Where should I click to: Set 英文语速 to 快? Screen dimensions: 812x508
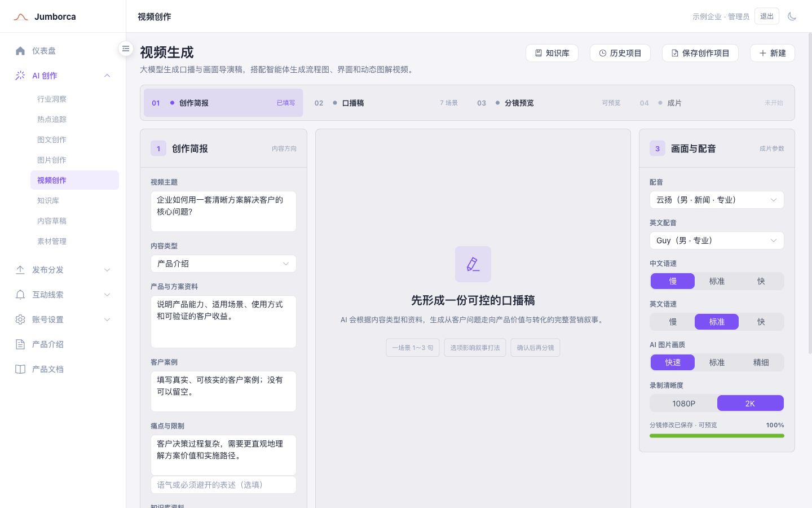(x=761, y=322)
